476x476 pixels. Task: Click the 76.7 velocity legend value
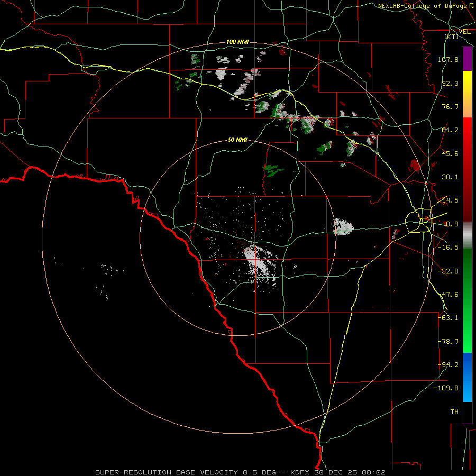pyautogui.click(x=450, y=106)
